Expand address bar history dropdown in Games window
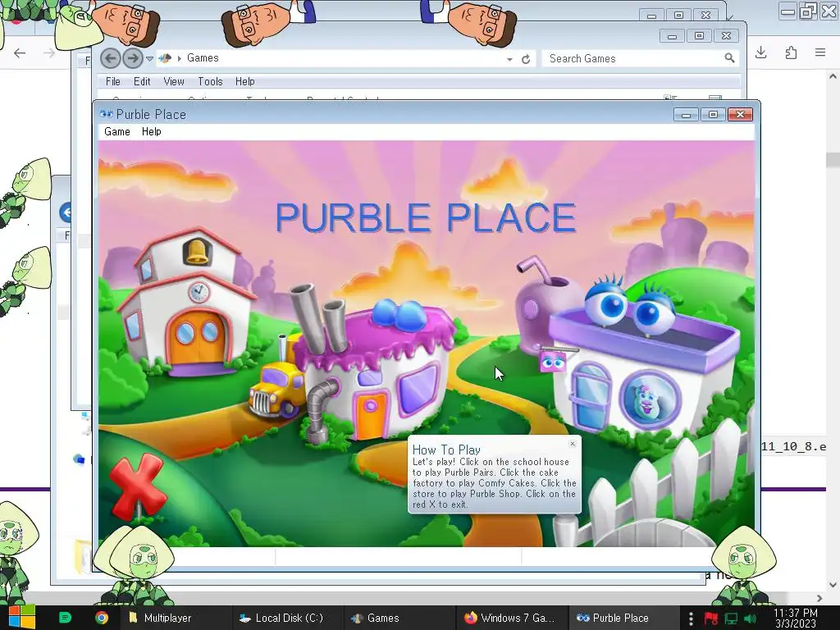This screenshot has width=840, height=630. [509, 59]
